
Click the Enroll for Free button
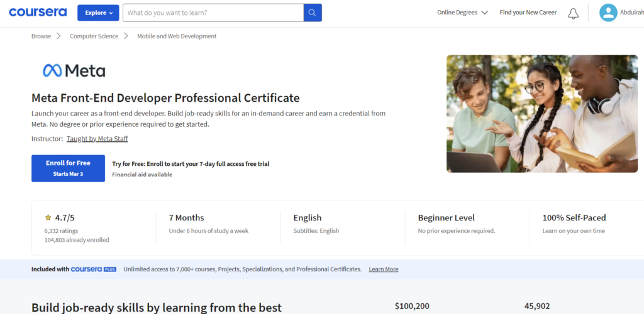pyautogui.click(x=68, y=168)
